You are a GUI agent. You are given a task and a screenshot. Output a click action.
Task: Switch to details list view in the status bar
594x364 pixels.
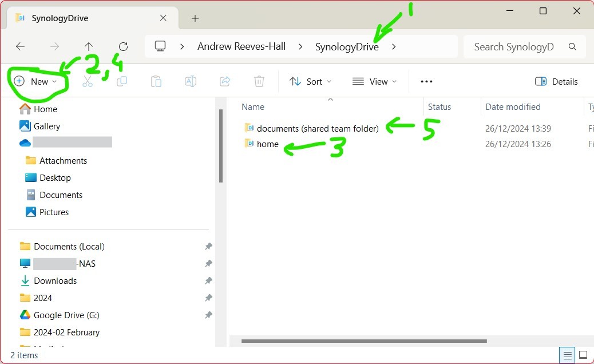[566, 355]
